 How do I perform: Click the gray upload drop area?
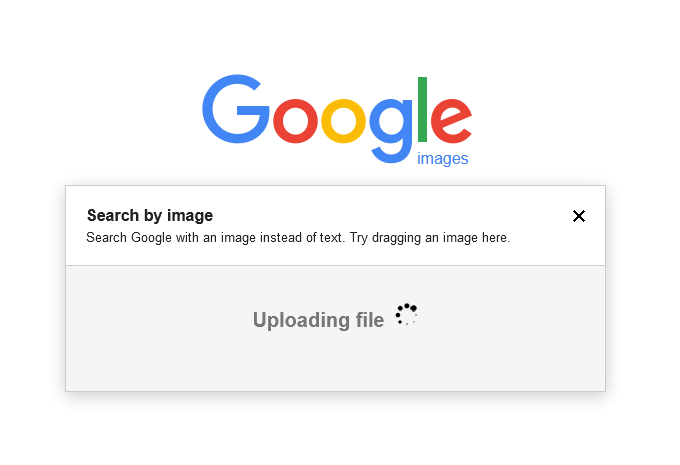pyautogui.click(x=335, y=328)
